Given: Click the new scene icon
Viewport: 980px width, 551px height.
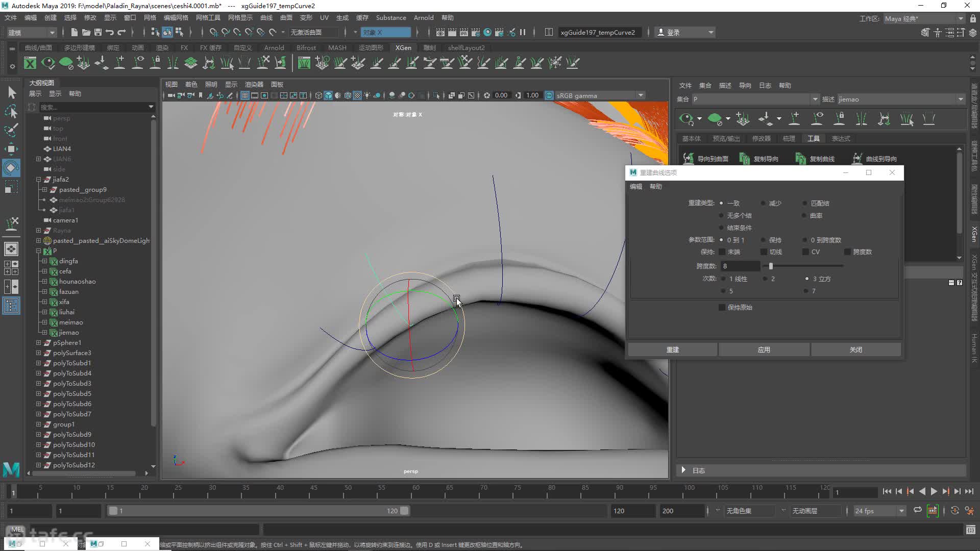Looking at the screenshot, I should tap(74, 32).
